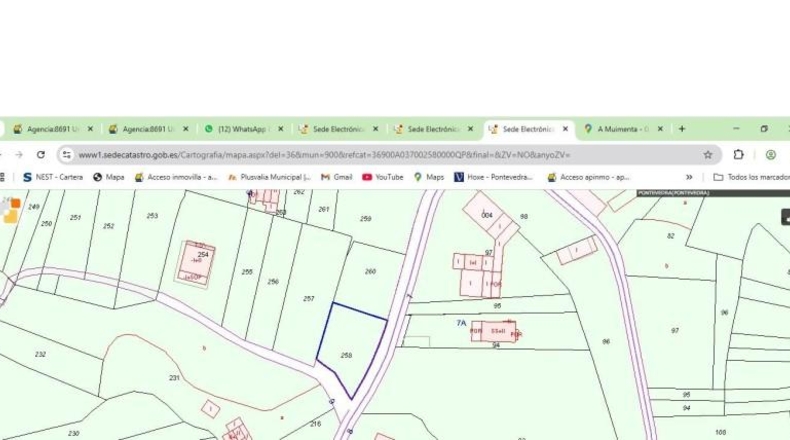The height and width of the screenshot is (440, 790).
Task: Minimize the Chrome window
Action: point(736,129)
